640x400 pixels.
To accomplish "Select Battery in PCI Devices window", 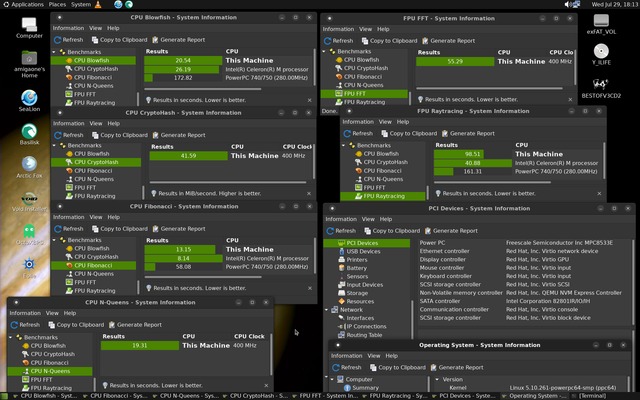I will (x=356, y=268).
